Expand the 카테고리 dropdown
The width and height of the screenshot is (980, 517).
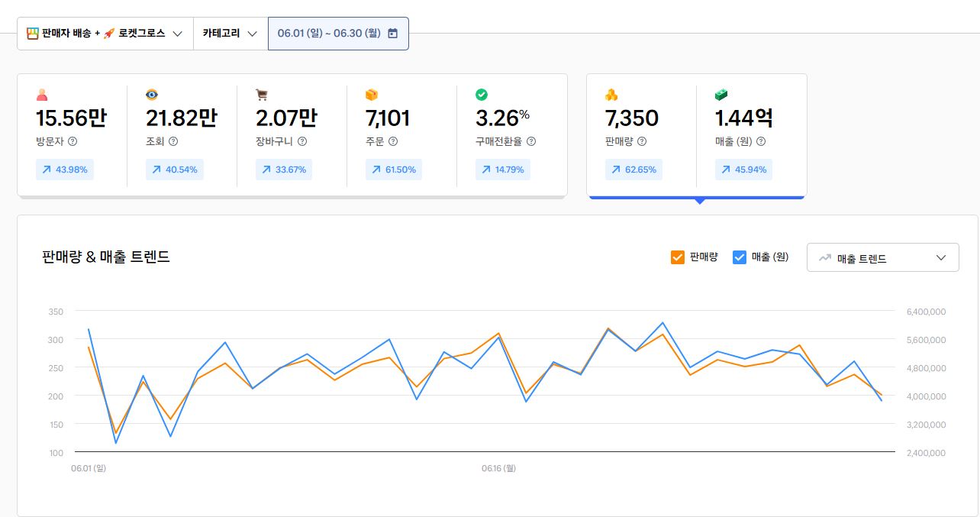click(230, 34)
